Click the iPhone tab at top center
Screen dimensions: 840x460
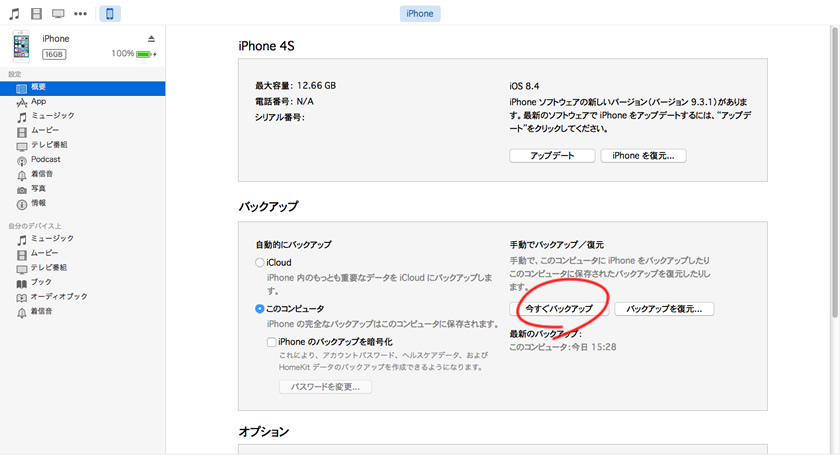click(419, 13)
